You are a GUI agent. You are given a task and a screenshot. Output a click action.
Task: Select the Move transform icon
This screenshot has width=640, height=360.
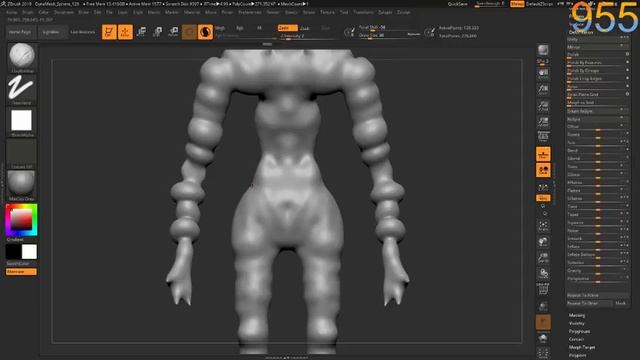point(141,32)
